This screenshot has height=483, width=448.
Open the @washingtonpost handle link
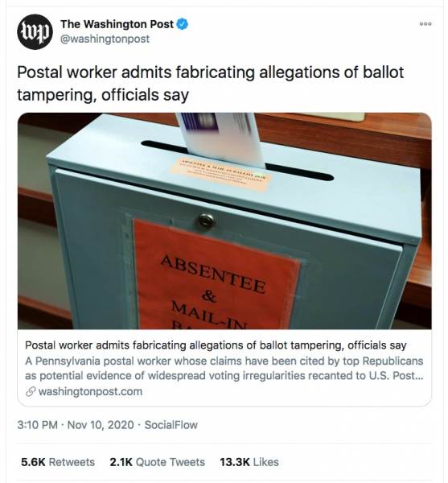click(105, 39)
